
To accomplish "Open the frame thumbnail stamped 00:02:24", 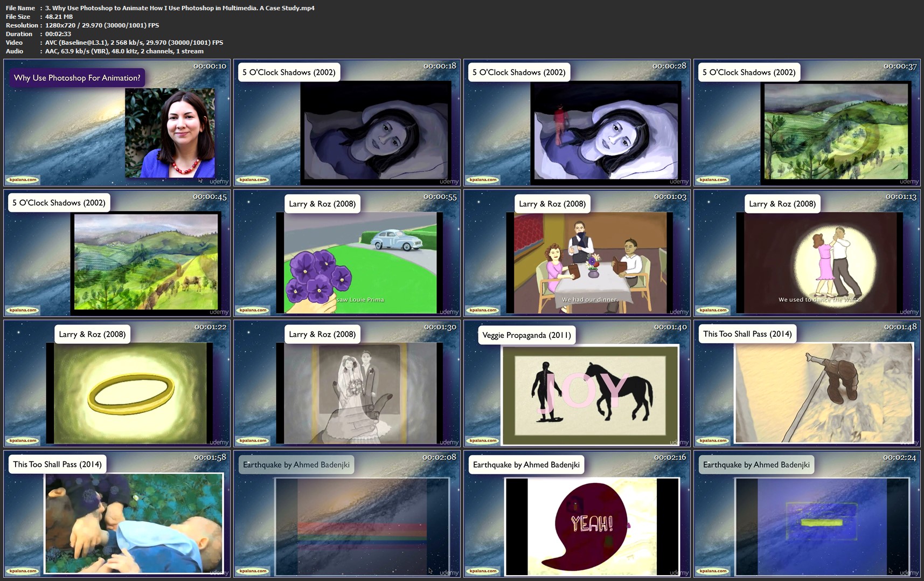I will click(807, 514).
